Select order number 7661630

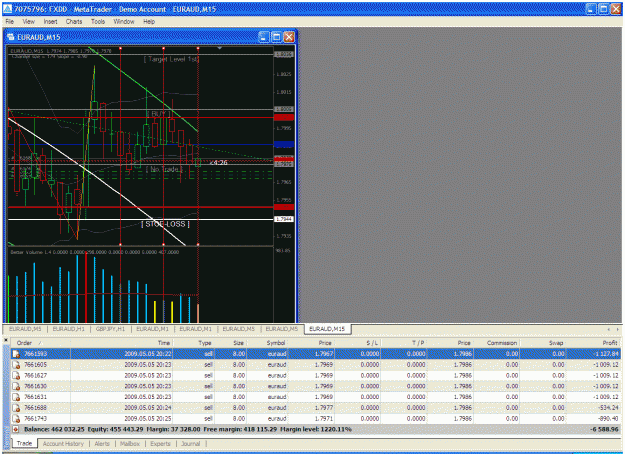pos(35,386)
